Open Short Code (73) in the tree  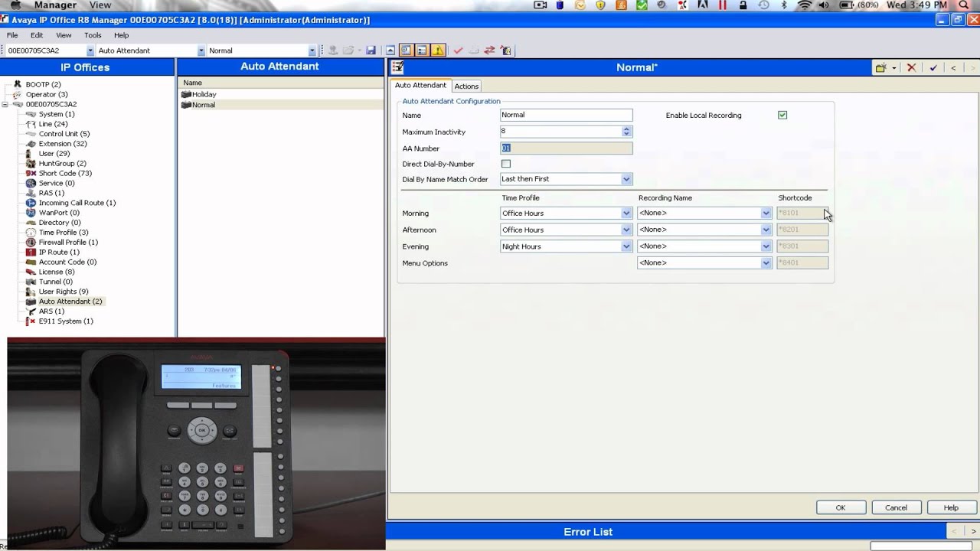(x=65, y=173)
